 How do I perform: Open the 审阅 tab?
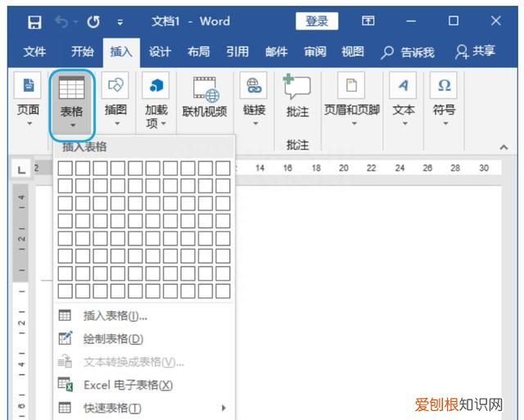[x=314, y=52]
